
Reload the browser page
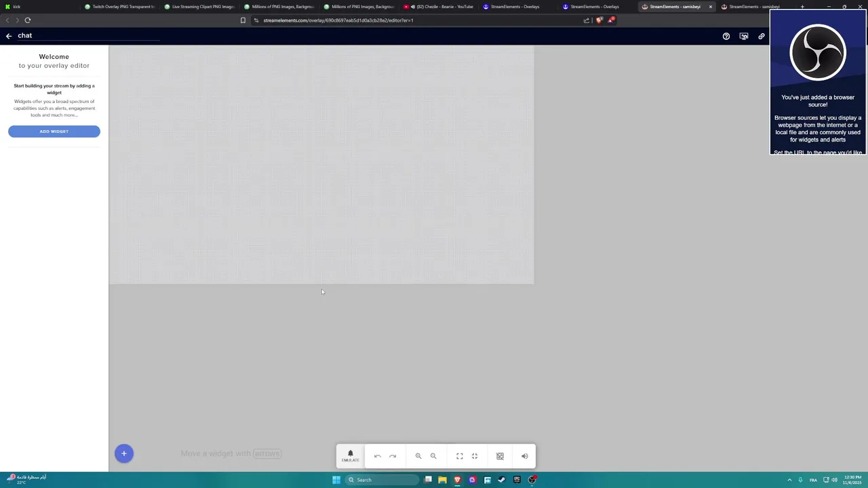click(x=28, y=20)
